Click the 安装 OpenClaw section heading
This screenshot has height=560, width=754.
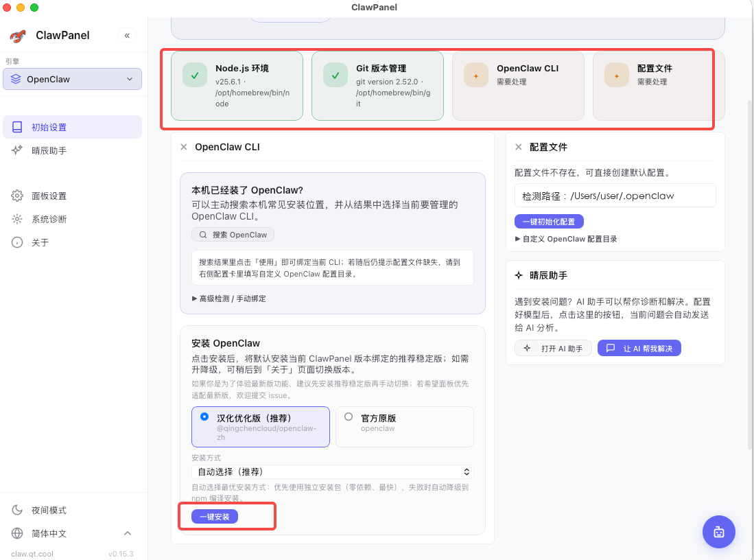tap(226, 343)
